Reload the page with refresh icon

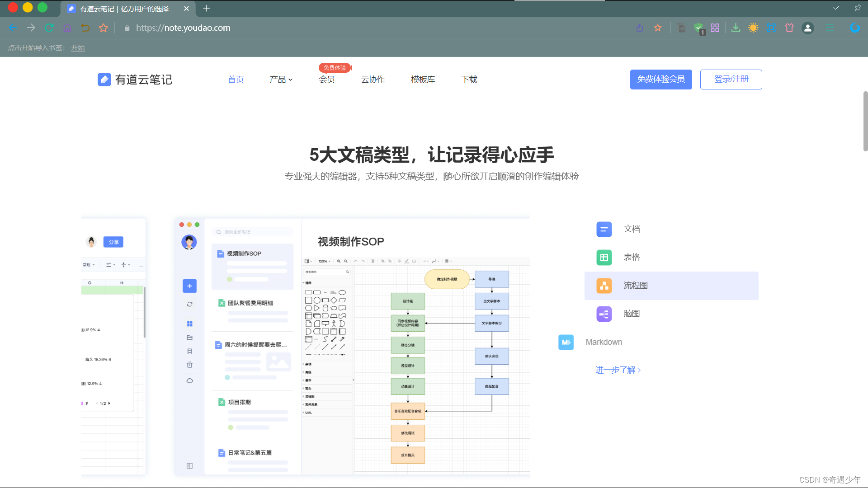(x=49, y=28)
